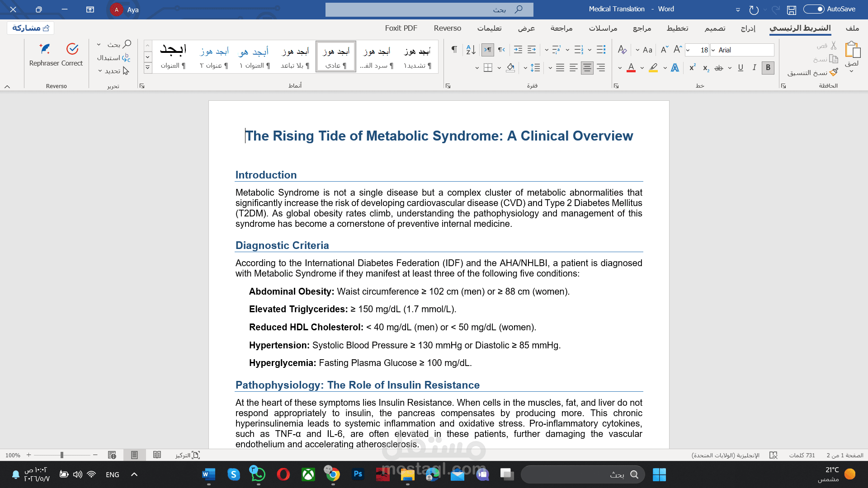
Task: Click the numbered list icon
Action: (579, 50)
